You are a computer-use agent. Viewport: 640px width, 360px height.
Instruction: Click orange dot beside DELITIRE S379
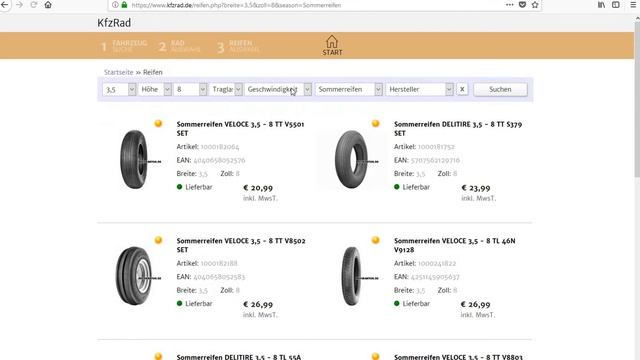point(376,123)
